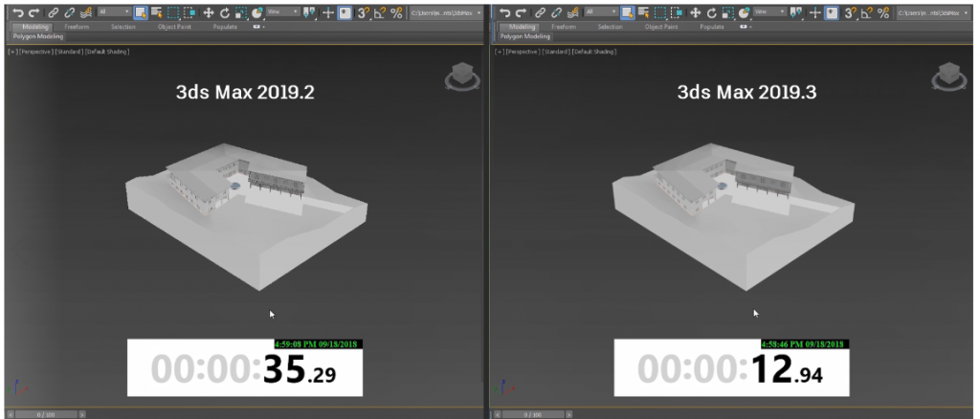Image resolution: width=980 pixels, height=419 pixels.
Task: Select the Rotate tool in 2019.2 window
Action: (224, 12)
